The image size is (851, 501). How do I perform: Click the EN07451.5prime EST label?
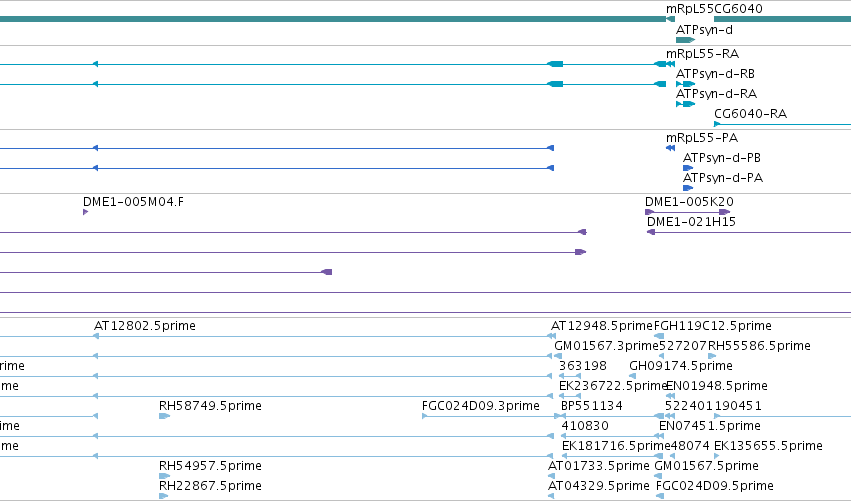point(709,427)
